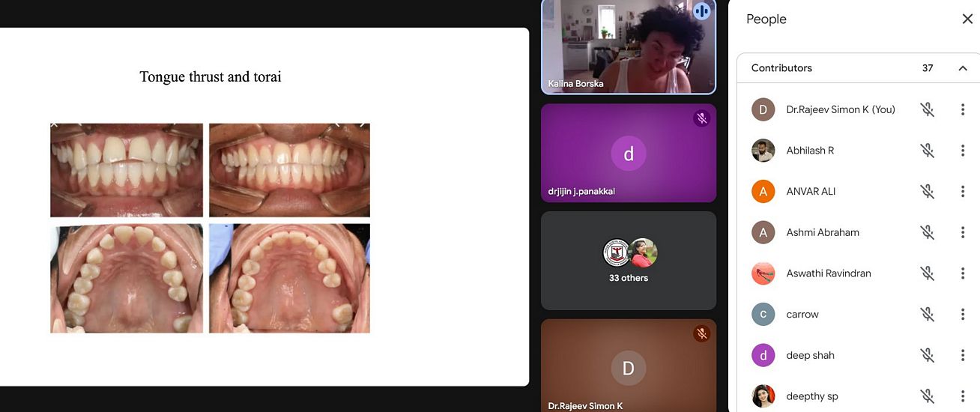Mute ANVAR ALI microphone icon
This screenshot has height=412, width=980.
pyautogui.click(x=928, y=192)
